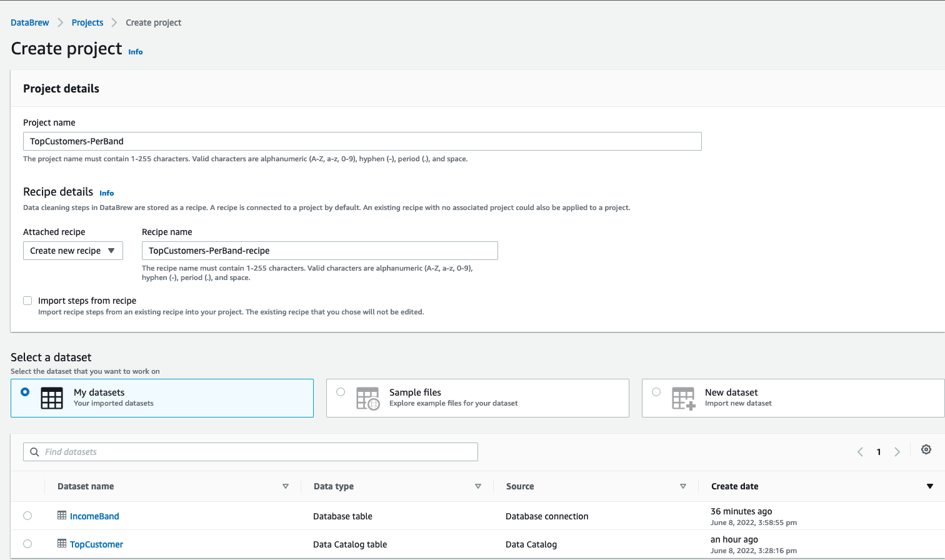Click the Sample files table icon
The height and width of the screenshot is (560, 945).
click(x=368, y=398)
